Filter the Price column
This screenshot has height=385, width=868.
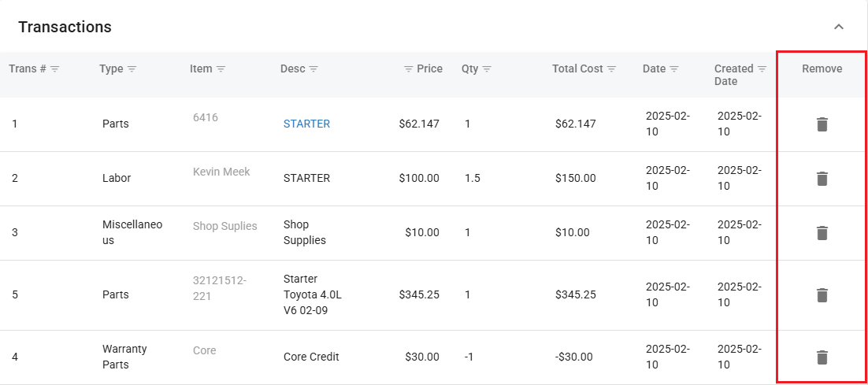(409, 69)
